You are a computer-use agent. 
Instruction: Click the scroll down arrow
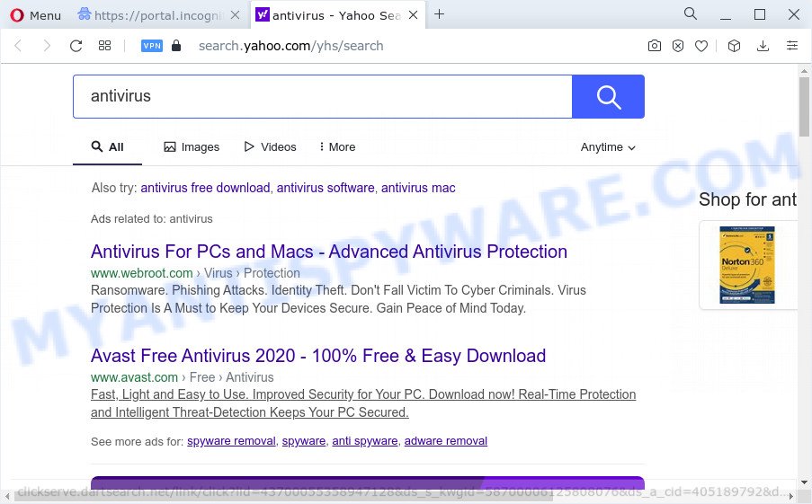click(x=804, y=482)
